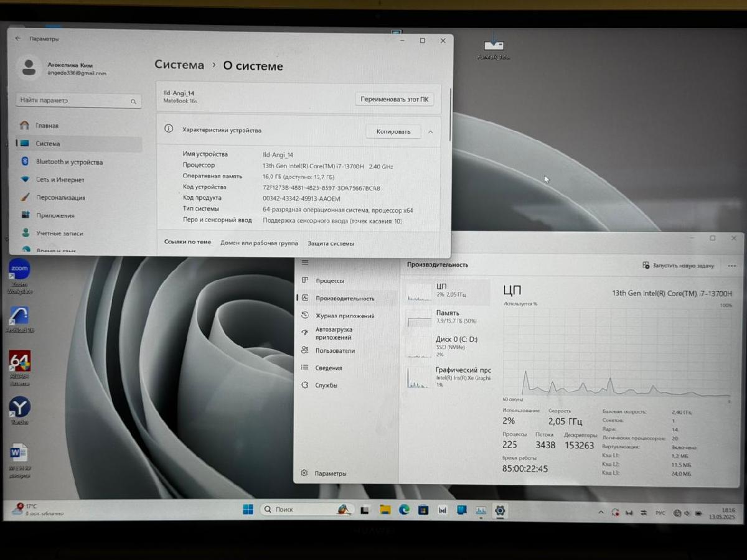The height and width of the screenshot is (560, 747).
Task: Collapse the Характеристики устройства section
Action: click(431, 131)
